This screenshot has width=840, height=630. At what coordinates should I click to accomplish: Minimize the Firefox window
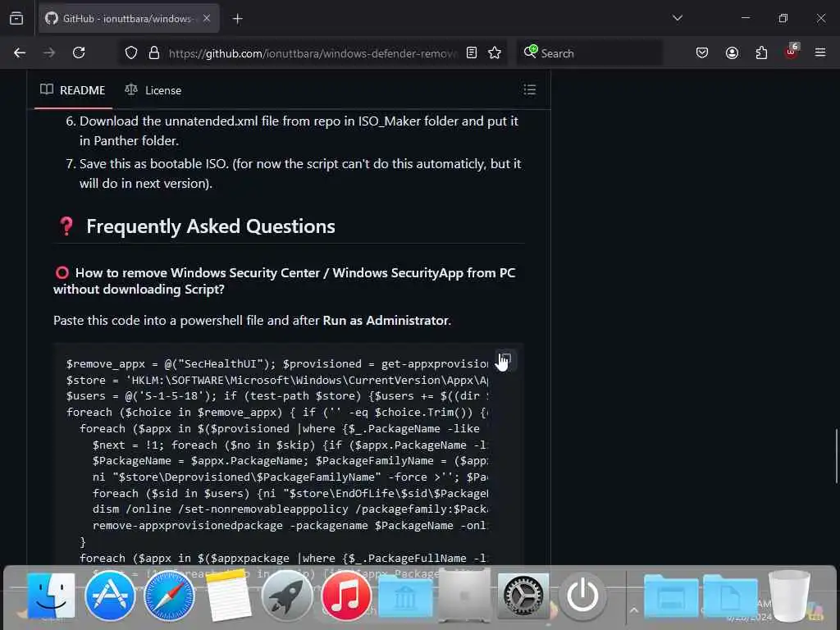pos(745,18)
